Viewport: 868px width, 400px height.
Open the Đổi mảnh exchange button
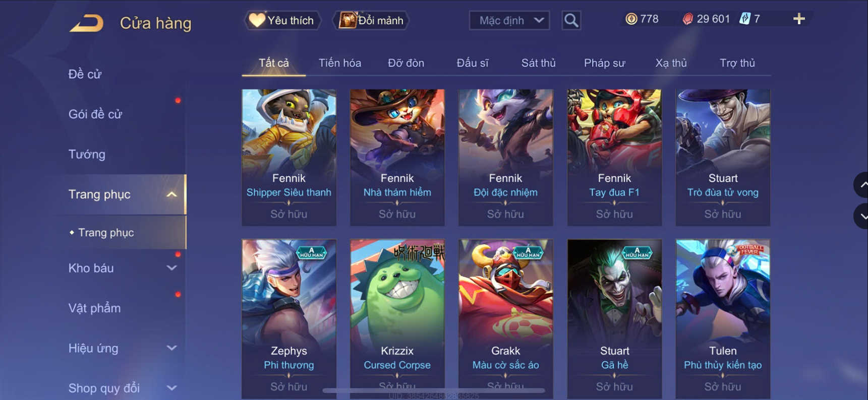click(x=371, y=21)
